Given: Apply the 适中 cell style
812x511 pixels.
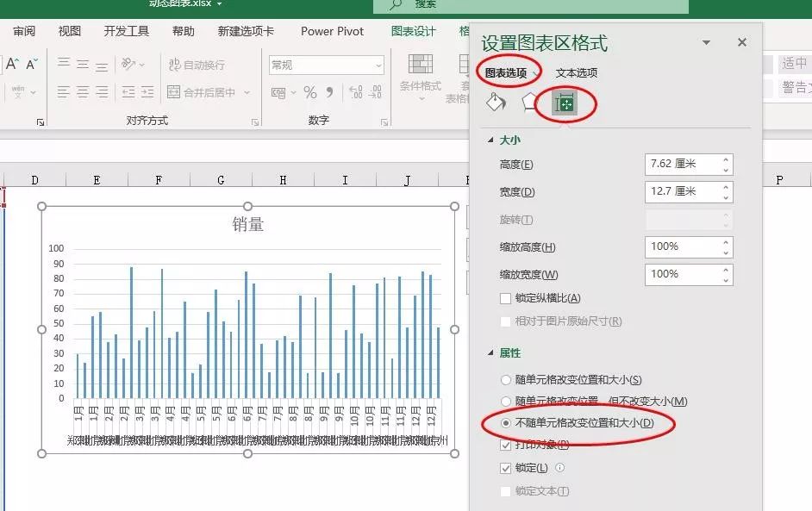Looking at the screenshot, I should click(x=794, y=63).
